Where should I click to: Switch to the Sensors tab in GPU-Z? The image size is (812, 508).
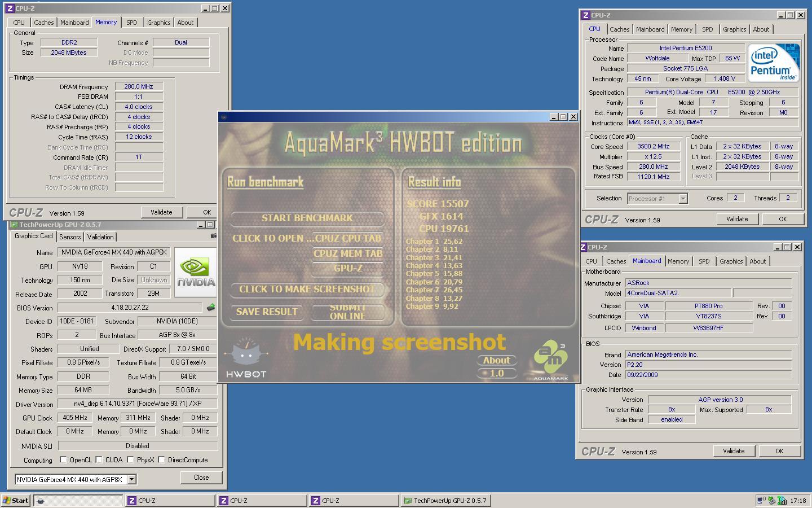(x=70, y=237)
